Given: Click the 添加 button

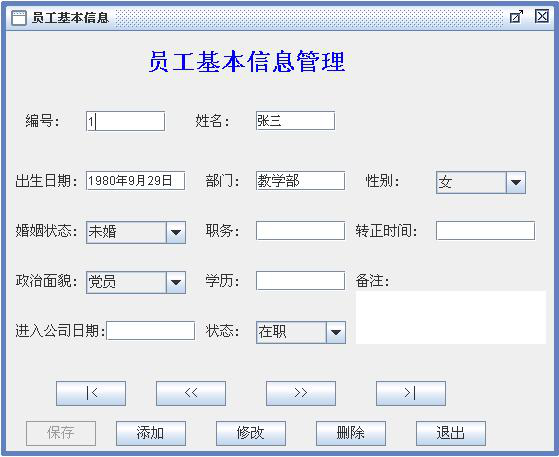Looking at the screenshot, I should tap(151, 433).
